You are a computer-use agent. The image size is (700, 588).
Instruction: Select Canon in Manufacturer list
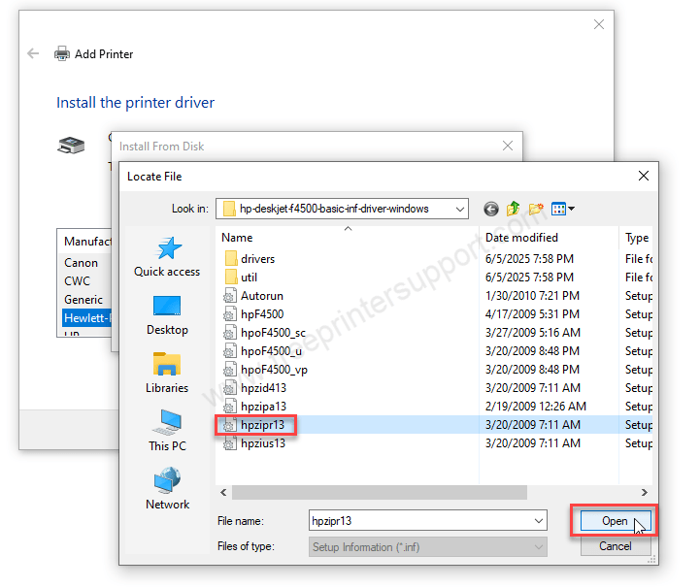81,263
